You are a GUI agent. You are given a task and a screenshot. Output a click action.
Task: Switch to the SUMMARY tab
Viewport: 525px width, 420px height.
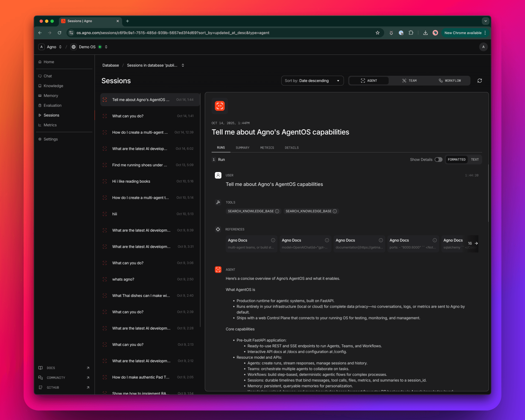point(242,148)
